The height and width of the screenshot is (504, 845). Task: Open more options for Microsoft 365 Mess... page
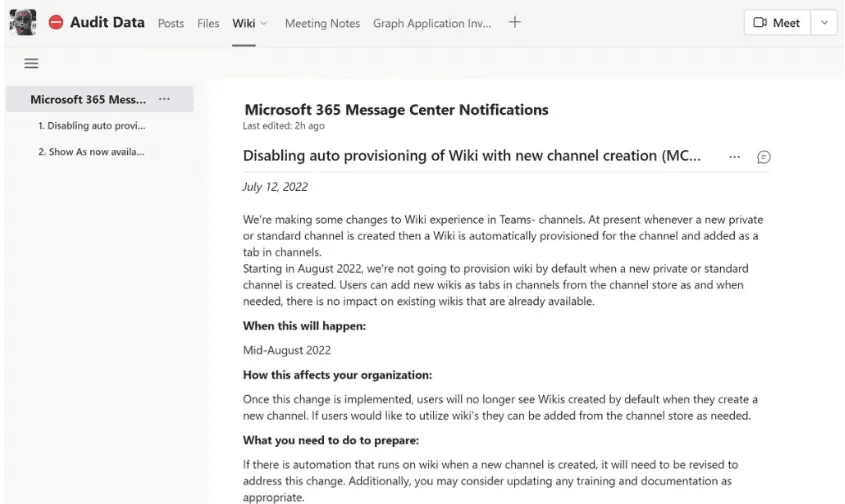164,99
